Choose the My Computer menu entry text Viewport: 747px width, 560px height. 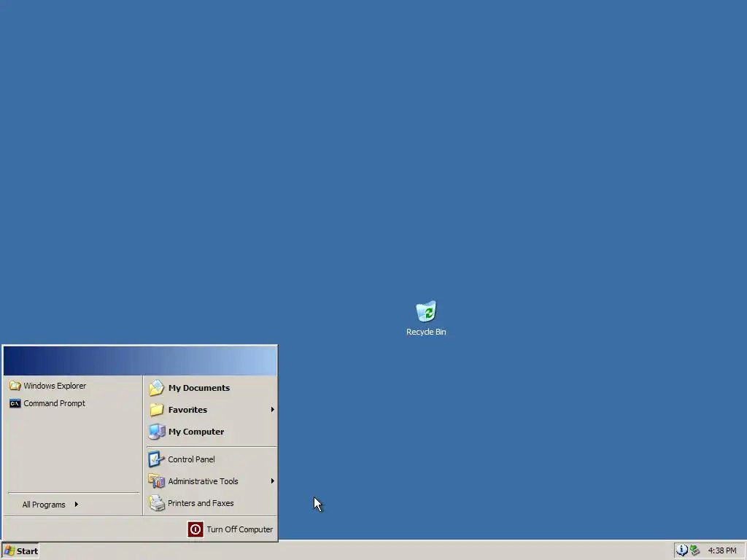pyautogui.click(x=196, y=432)
